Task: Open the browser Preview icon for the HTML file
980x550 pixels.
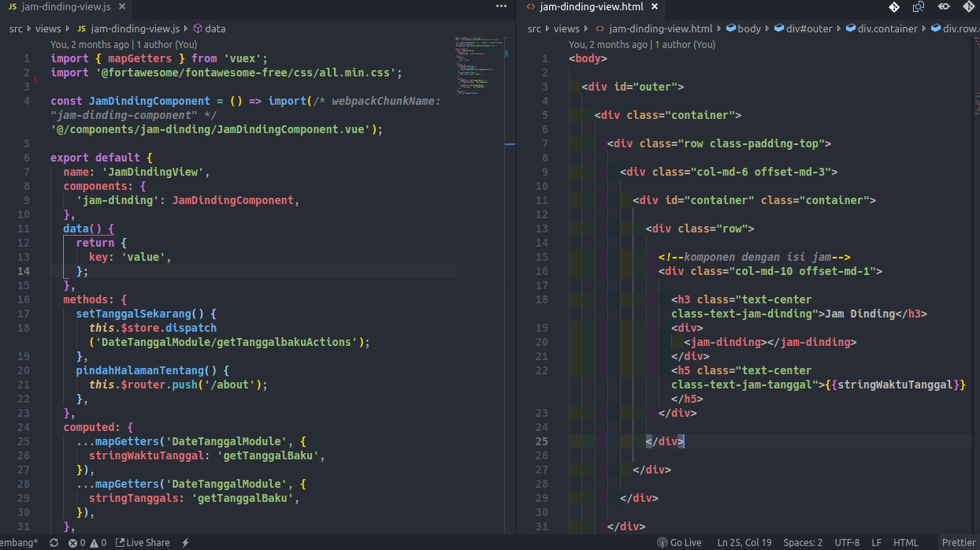Action: click(x=944, y=7)
